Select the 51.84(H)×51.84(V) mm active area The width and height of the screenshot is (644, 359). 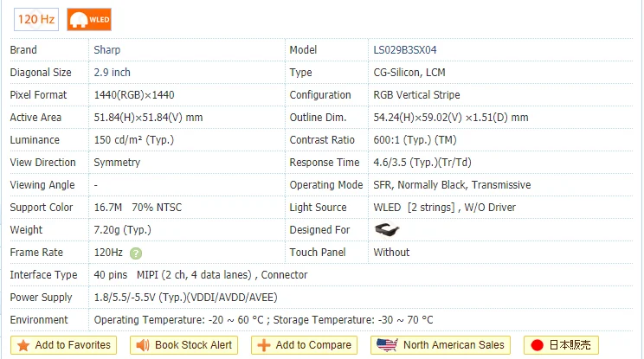(x=148, y=118)
